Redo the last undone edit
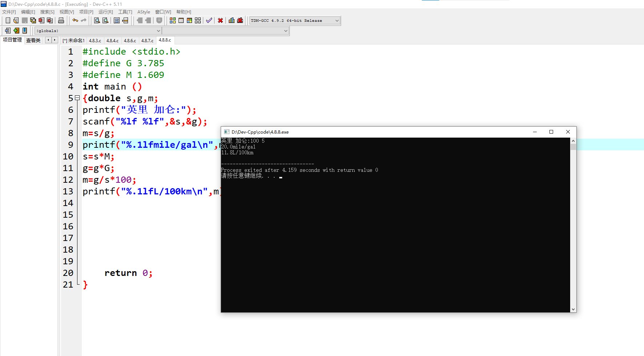 (84, 20)
